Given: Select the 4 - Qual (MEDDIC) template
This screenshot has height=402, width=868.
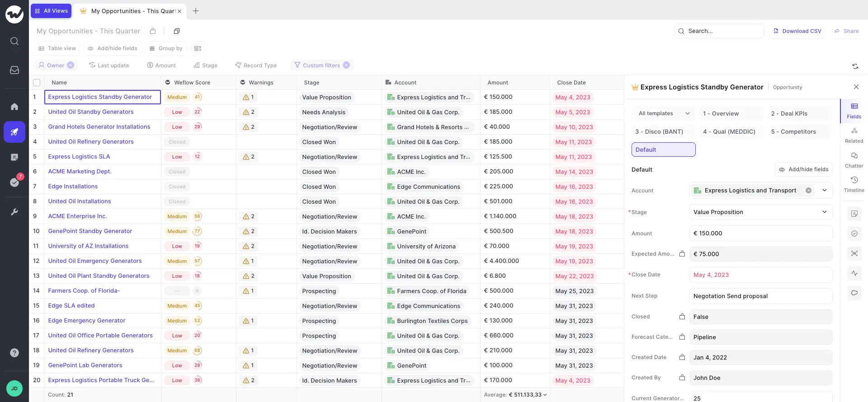Looking at the screenshot, I should point(731,131).
